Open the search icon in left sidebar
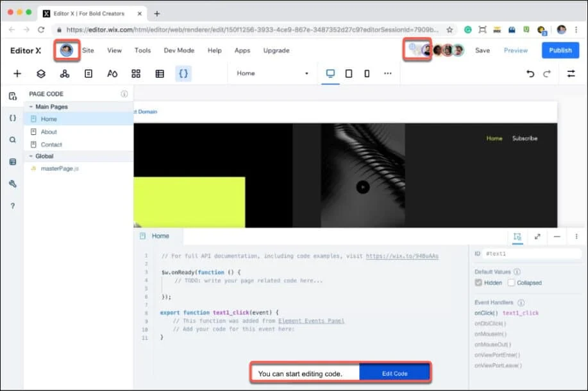 point(12,139)
